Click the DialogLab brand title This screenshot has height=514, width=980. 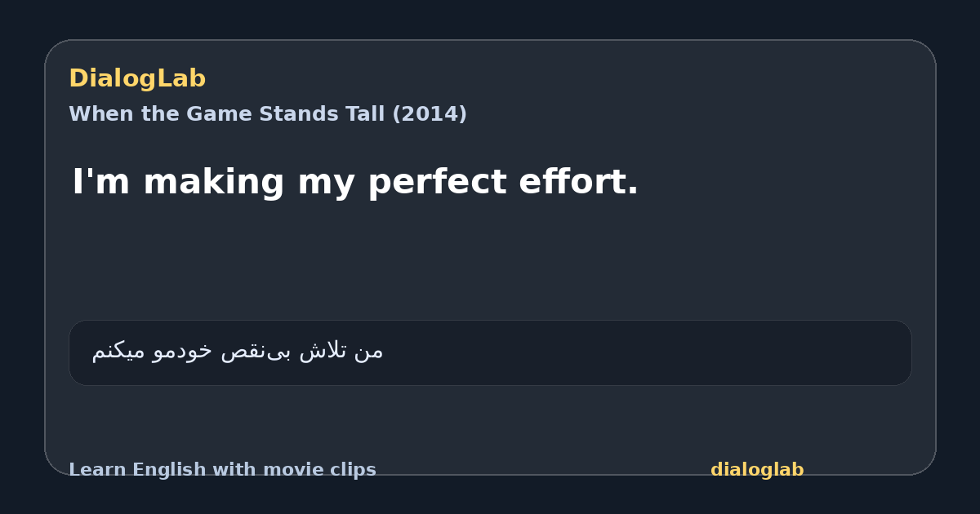pyautogui.click(x=137, y=78)
